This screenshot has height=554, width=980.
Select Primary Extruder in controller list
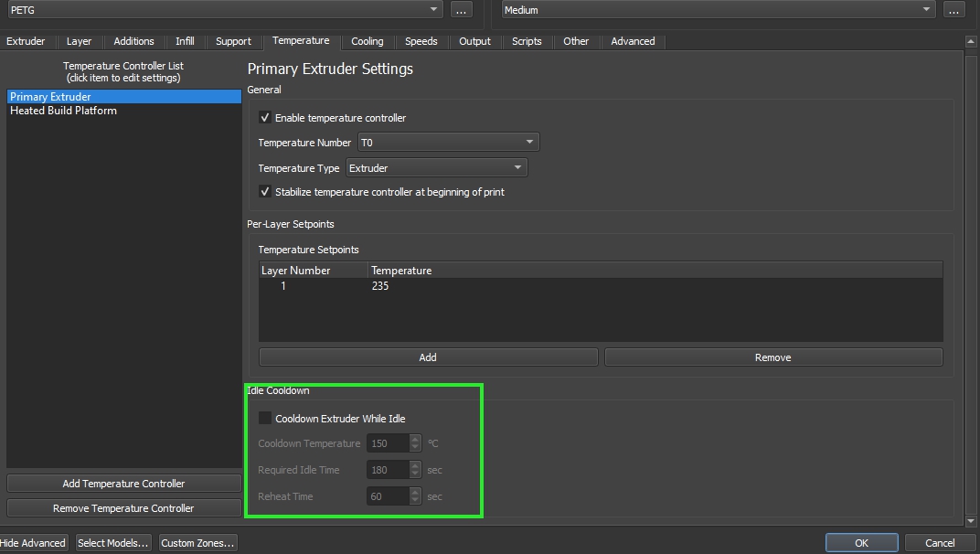click(50, 97)
